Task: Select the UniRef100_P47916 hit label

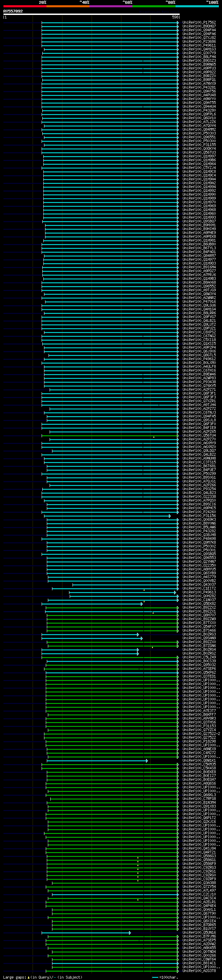Action: click(199, 302)
